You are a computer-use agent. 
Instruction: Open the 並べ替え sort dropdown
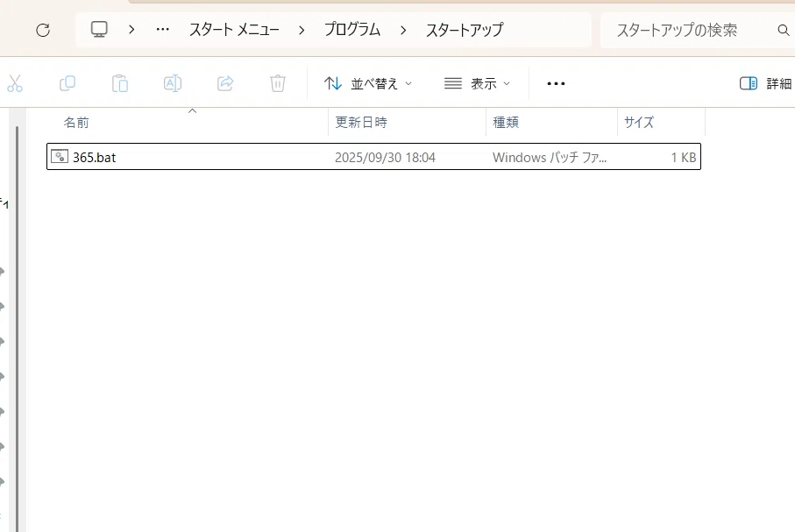(368, 83)
